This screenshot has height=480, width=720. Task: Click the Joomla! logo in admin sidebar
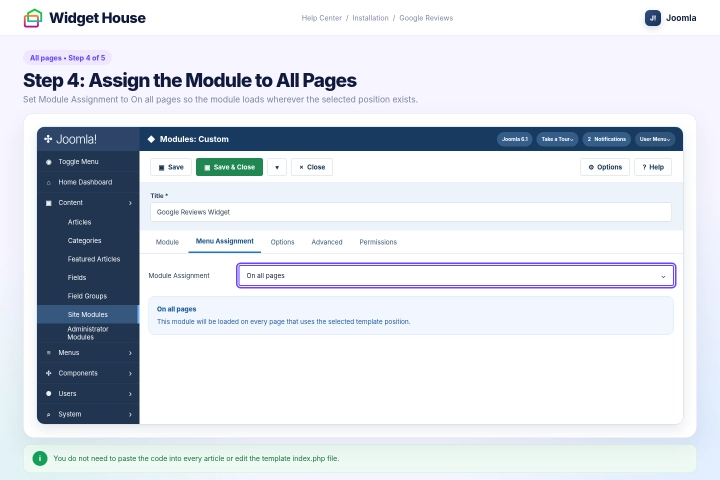pos(70,139)
